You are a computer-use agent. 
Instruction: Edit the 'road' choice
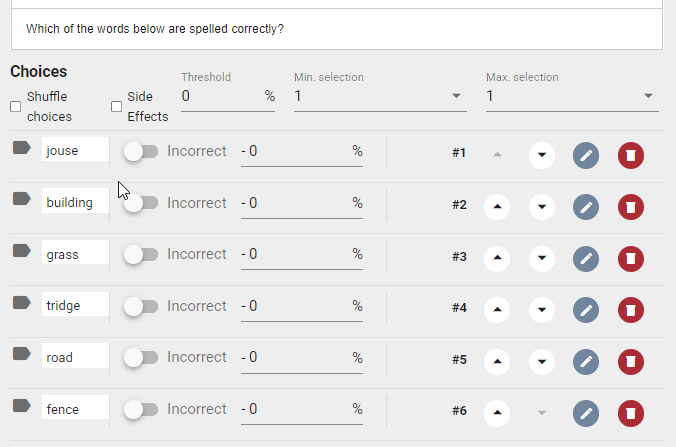(x=586, y=362)
